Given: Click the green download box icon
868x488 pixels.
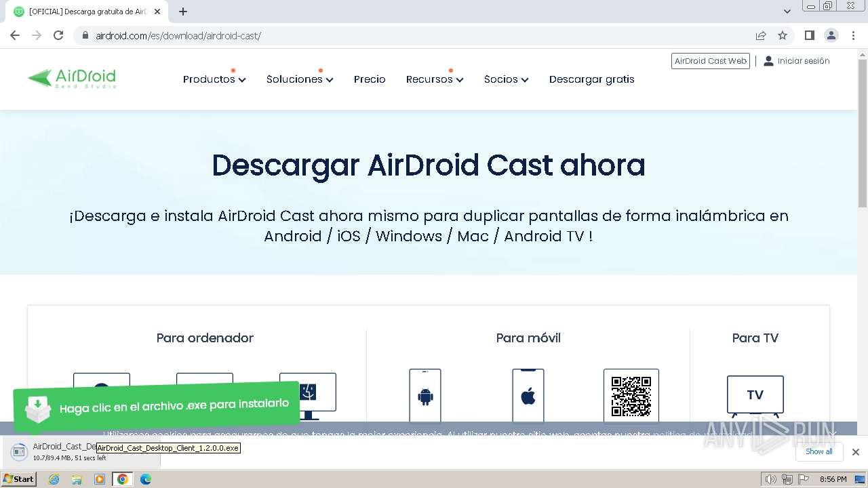Looking at the screenshot, I should [38, 409].
